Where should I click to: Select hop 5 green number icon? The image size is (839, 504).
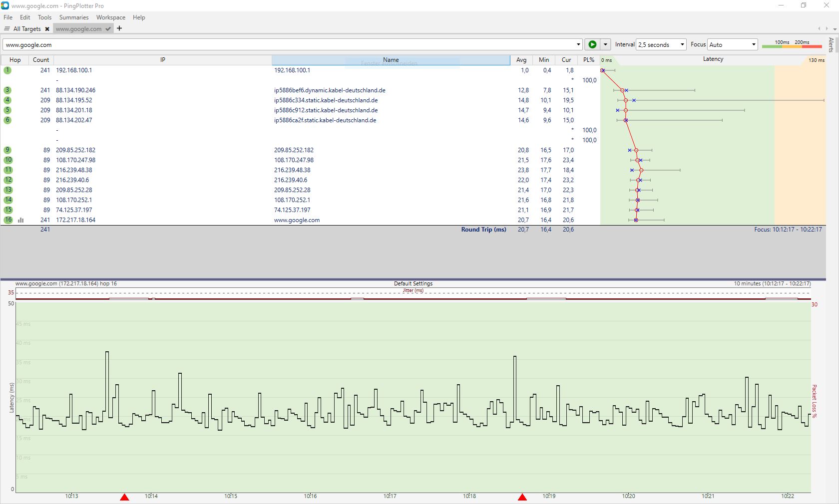point(7,110)
